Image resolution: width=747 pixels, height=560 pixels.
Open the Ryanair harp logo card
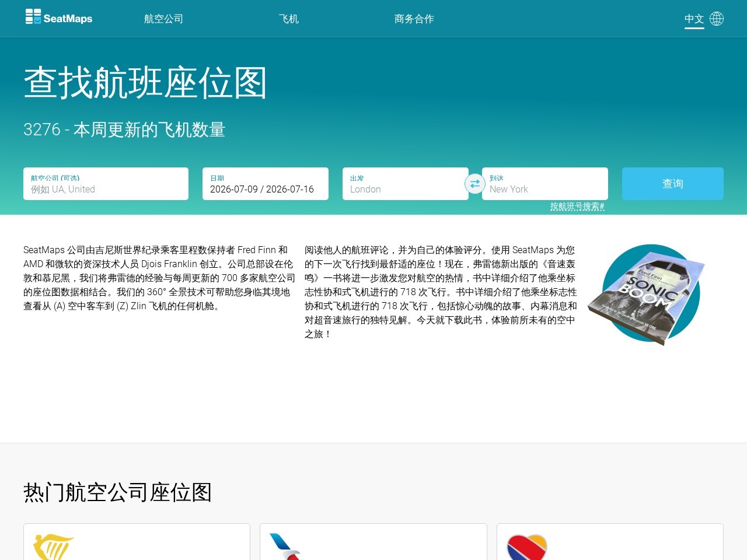(x=137, y=542)
